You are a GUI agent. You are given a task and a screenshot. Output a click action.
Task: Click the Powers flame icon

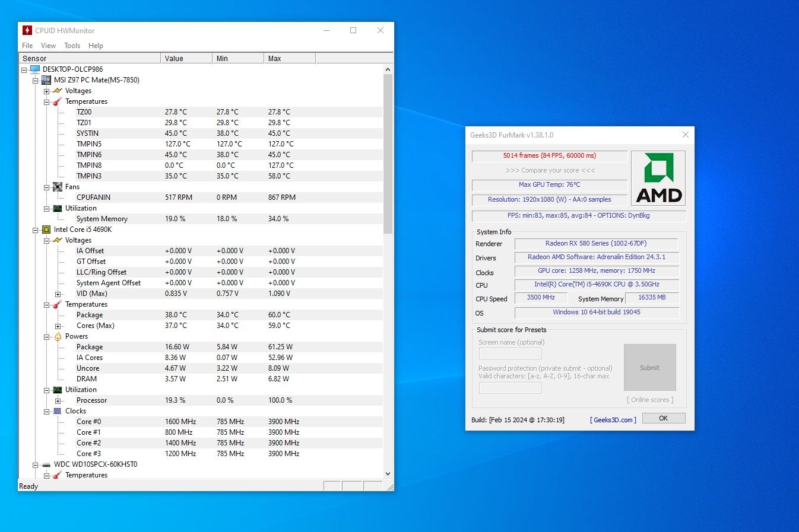pos(58,336)
